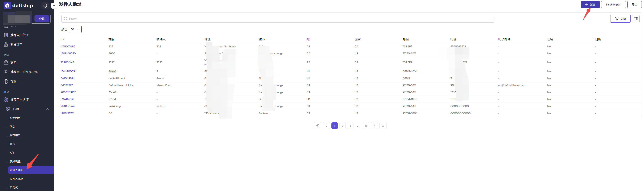Click the 日期 column header
The width and height of the screenshot is (644, 191).
point(598,39)
